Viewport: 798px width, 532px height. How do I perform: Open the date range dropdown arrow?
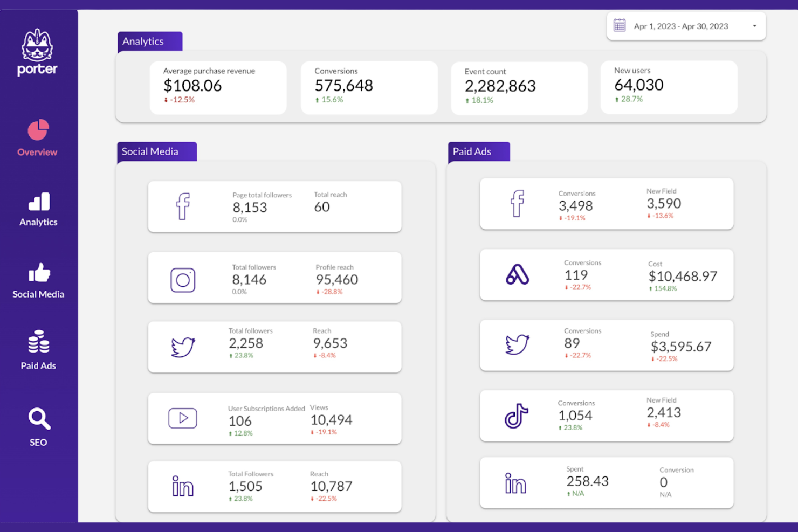pyautogui.click(x=754, y=26)
